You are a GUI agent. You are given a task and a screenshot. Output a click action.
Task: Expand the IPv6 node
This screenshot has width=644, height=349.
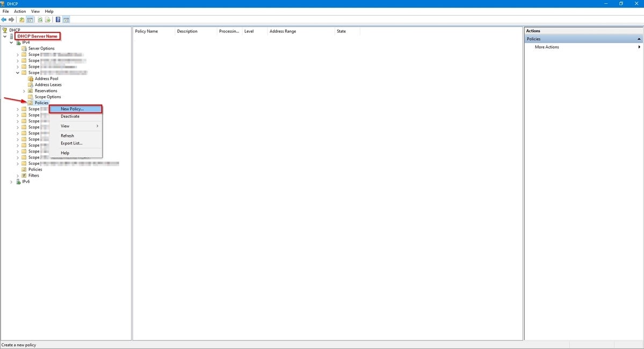point(11,181)
